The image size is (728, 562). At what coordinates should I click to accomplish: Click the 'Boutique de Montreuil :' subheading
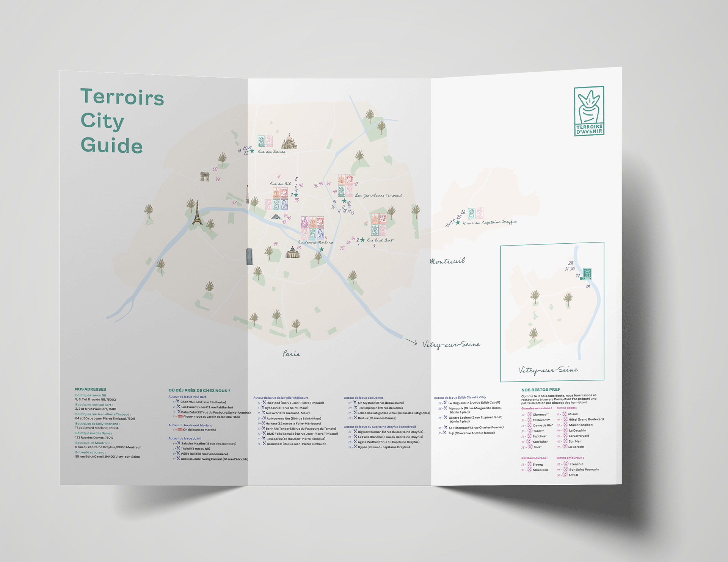[93, 443]
